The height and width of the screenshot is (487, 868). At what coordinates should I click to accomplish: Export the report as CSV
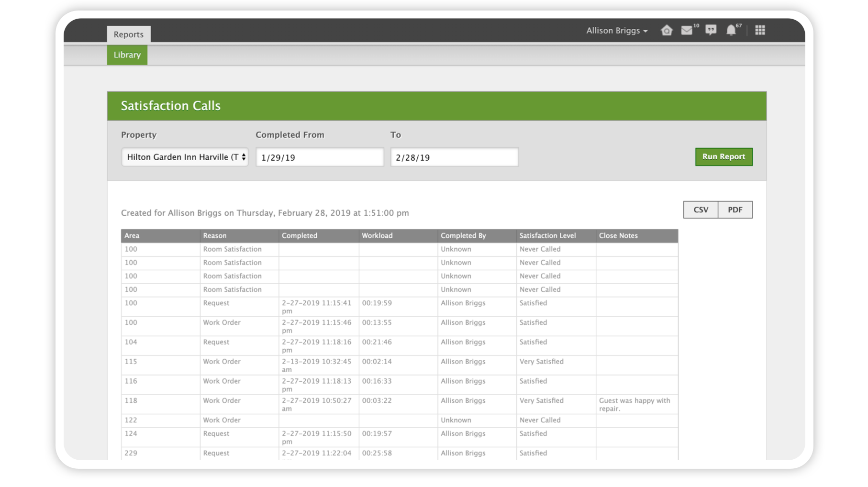700,210
